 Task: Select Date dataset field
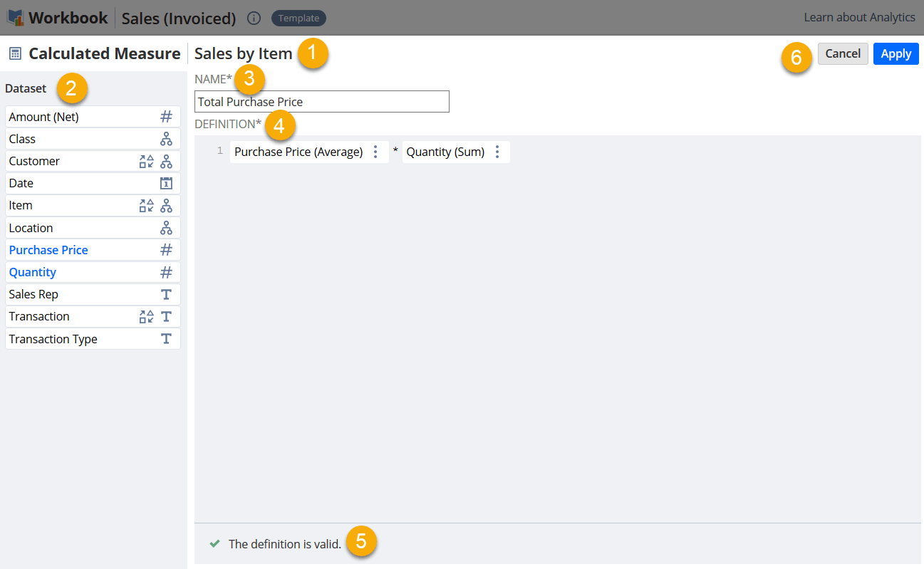[x=93, y=183]
